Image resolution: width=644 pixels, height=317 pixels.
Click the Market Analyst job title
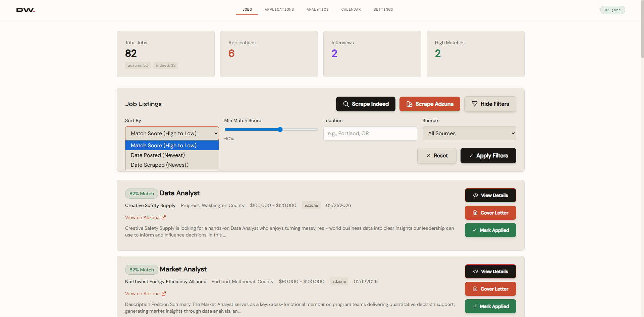[183, 269]
